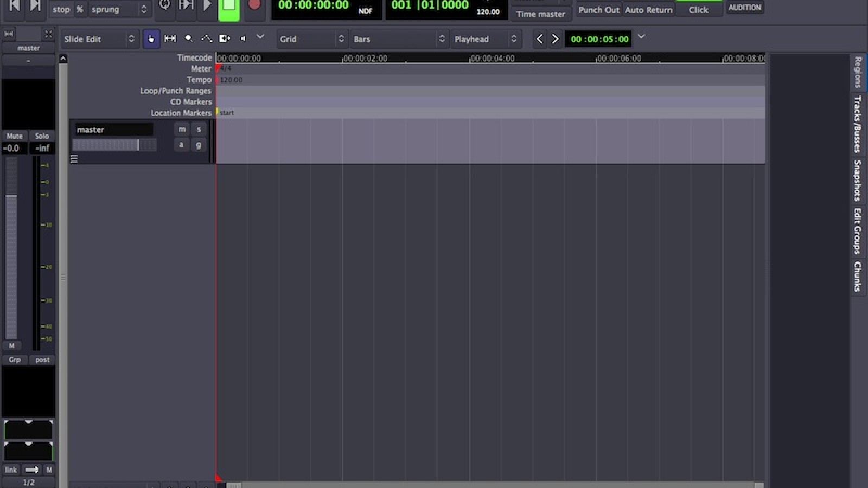Switch to the Tracks/Busses tab
The image size is (868, 488).
coord(857,124)
